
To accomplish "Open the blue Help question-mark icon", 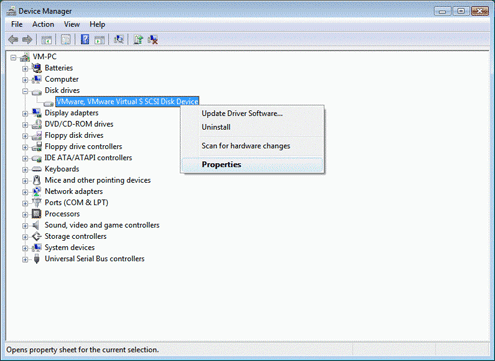I will tap(85, 40).
